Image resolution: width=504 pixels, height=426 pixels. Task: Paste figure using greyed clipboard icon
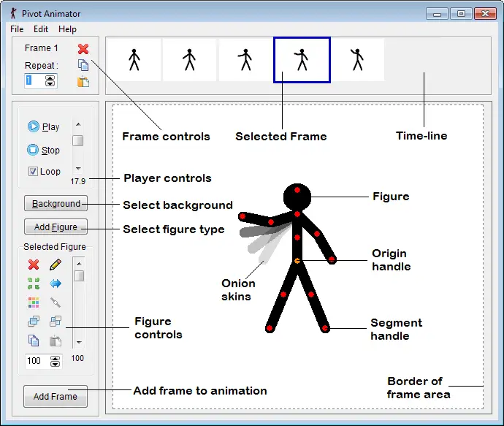(x=56, y=341)
